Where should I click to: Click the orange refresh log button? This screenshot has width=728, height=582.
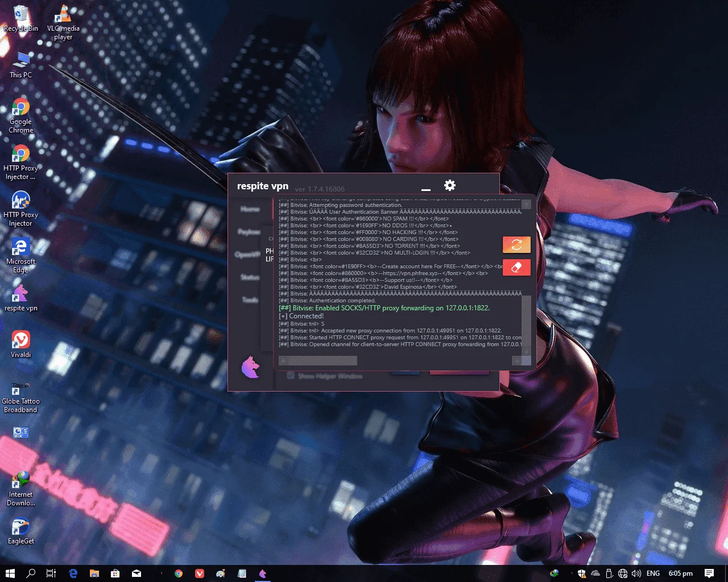[516, 244]
